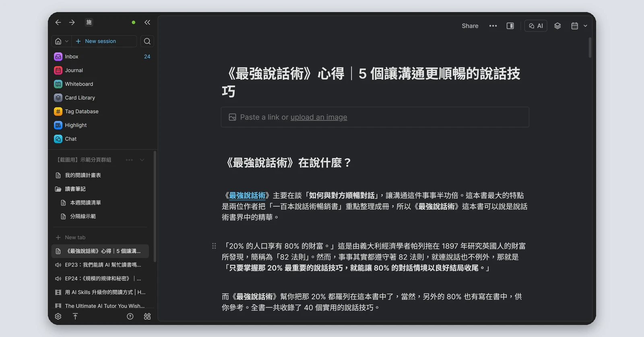The width and height of the screenshot is (644, 337).
Task: Open the home icon in sidebar
Action: [x=58, y=41]
